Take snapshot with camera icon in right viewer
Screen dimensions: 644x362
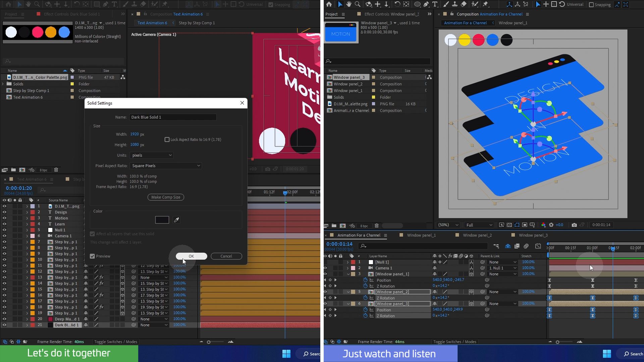[x=574, y=225]
